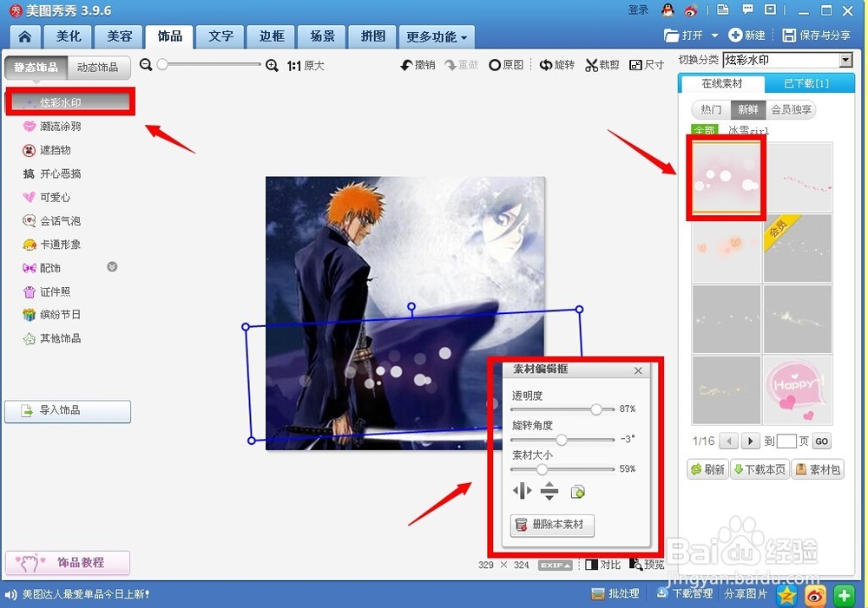The image size is (868, 608).
Task: Select the 动态饰品 toggle
Action: [99, 68]
